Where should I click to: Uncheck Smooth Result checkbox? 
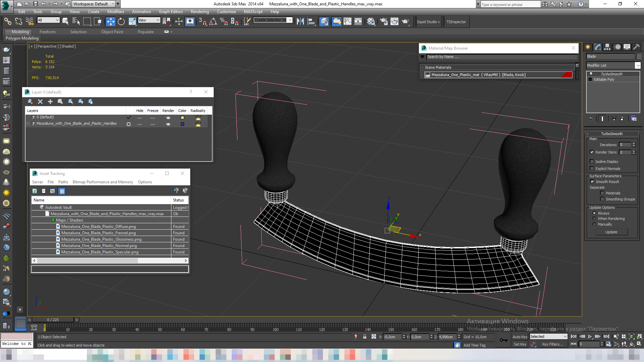point(592,182)
